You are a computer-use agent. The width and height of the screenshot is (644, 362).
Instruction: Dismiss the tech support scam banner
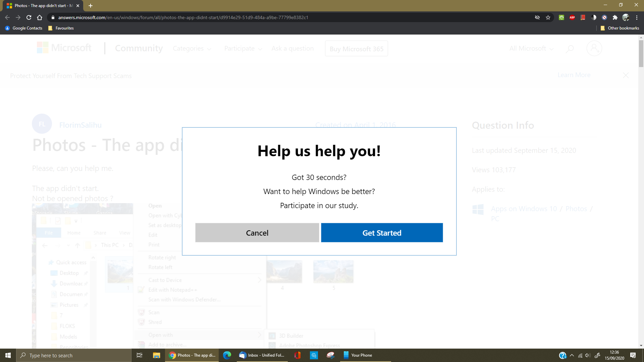[x=626, y=75]
